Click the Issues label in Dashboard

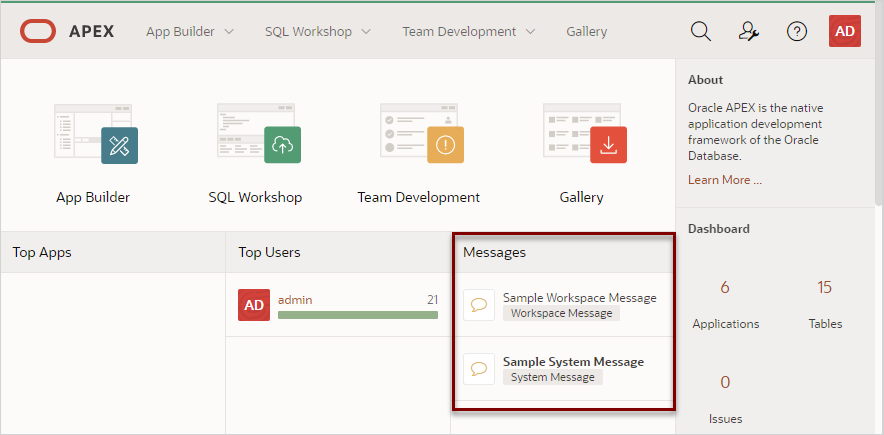point(726,419)
